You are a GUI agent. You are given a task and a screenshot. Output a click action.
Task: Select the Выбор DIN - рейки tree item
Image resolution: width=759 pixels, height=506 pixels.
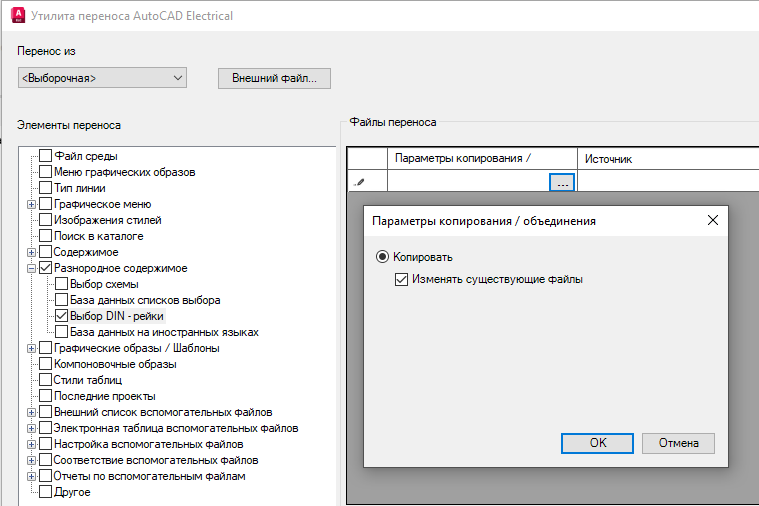pos(117,316)
